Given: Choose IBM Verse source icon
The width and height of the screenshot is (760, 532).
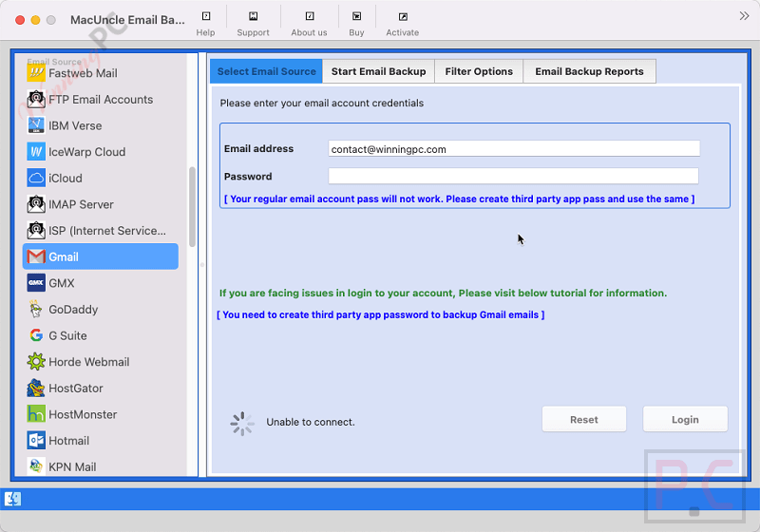Looking at the screenshot, I should 36,125.
